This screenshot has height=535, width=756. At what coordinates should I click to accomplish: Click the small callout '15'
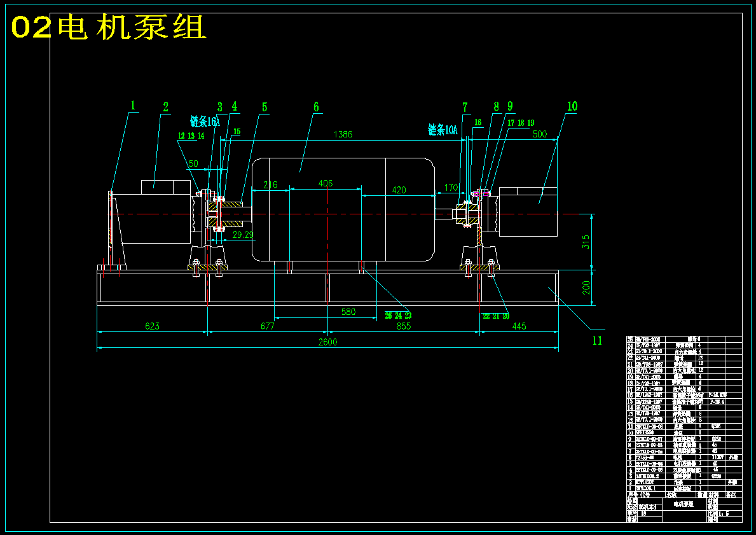[237, 132]
